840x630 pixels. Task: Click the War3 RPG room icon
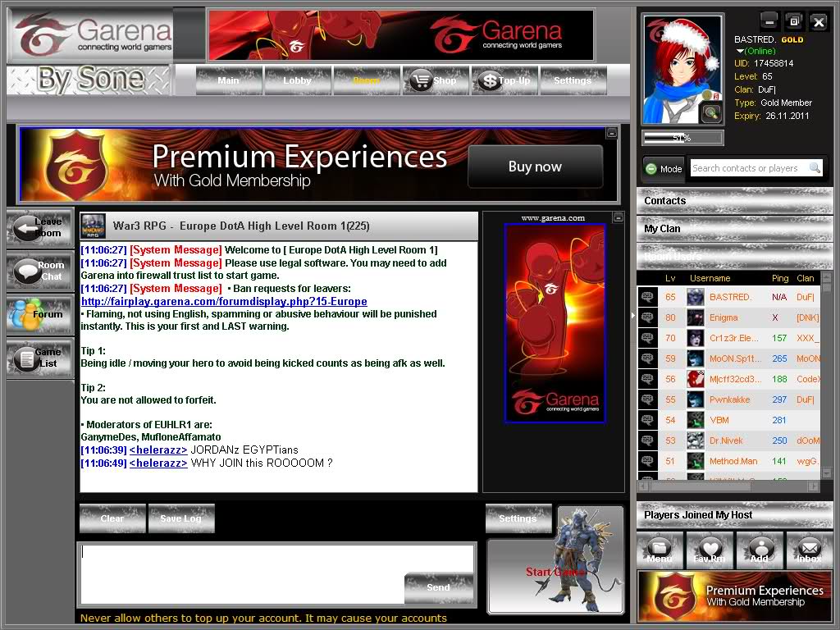(93, 226)
